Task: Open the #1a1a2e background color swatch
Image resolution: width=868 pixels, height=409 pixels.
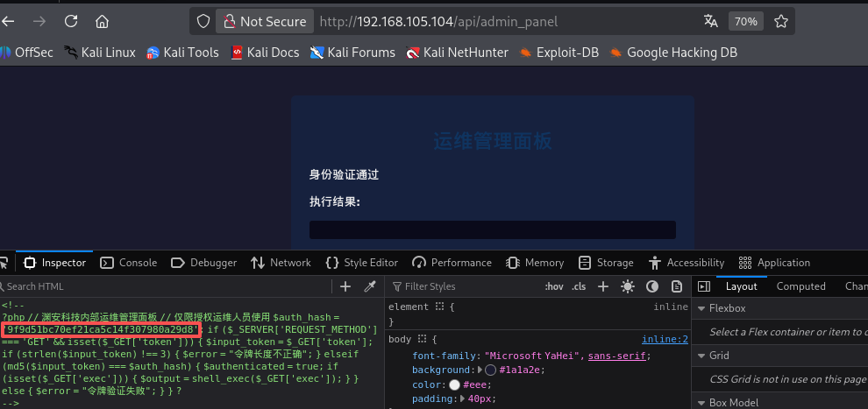Action: [x=490, y=370]
